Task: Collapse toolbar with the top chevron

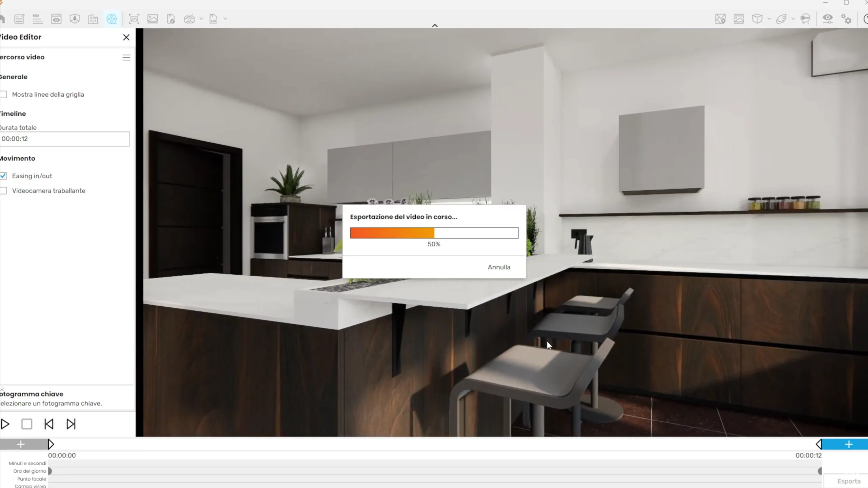Action: (x=435, y=25)
